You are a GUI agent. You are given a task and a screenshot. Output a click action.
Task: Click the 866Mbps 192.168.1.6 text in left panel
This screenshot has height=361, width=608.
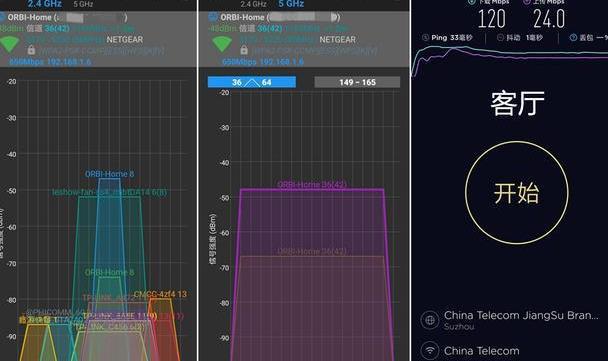click(50, 62)
